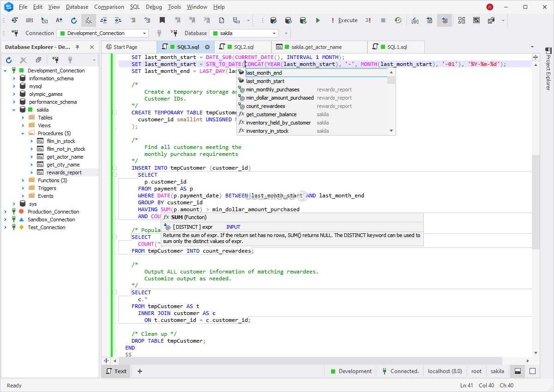The height and width of the screenshot is (392, 554).
Task: Toggle bookmark with the black bookmark icon
Action: click(x=162, y=20)
